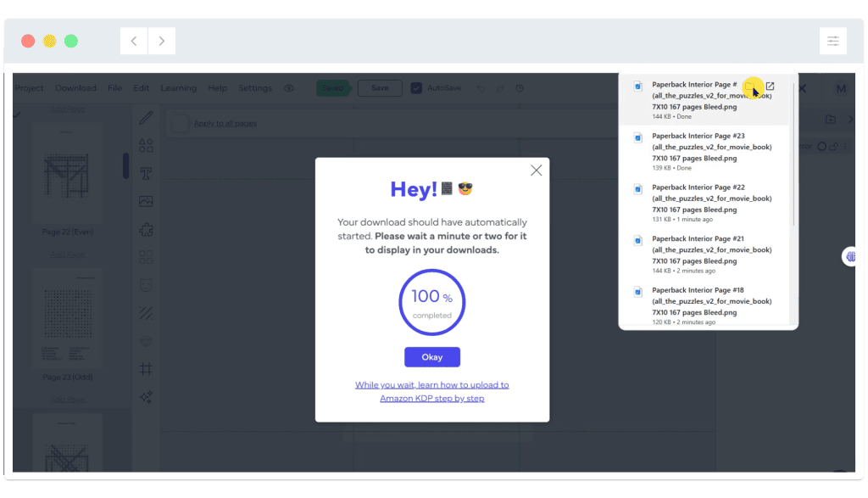Viewport: 868px width, 498px height.
Task: Open the first download via the external-link icon
Action: [770, 87]
